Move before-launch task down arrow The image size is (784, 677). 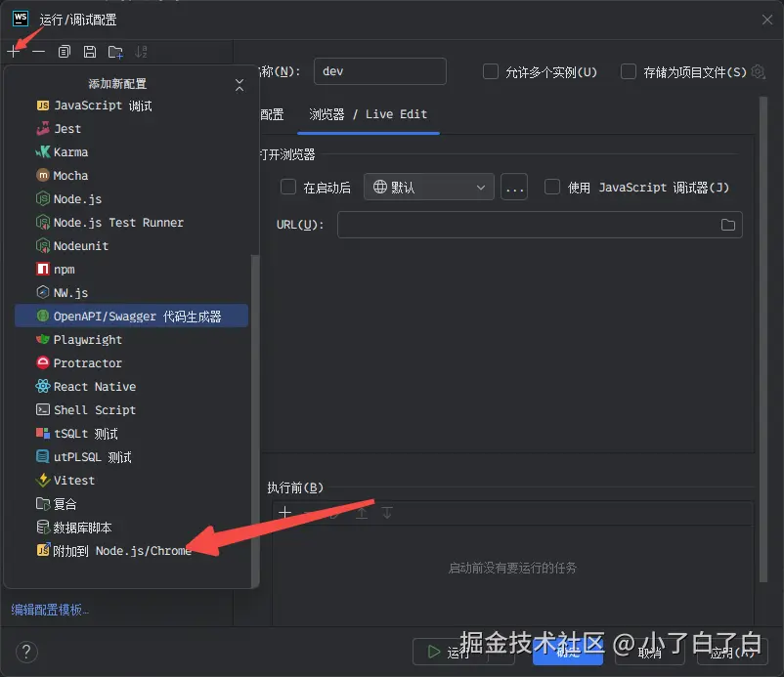coord(387,513)
